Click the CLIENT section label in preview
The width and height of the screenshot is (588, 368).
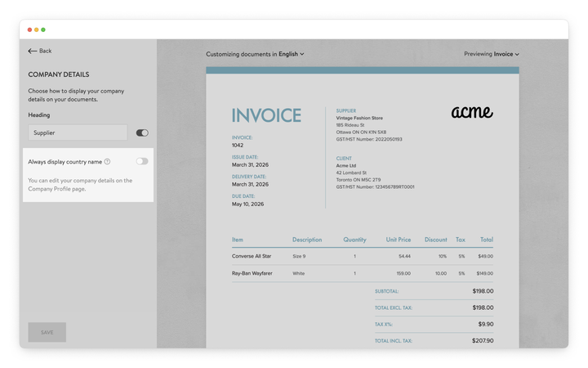344,158
